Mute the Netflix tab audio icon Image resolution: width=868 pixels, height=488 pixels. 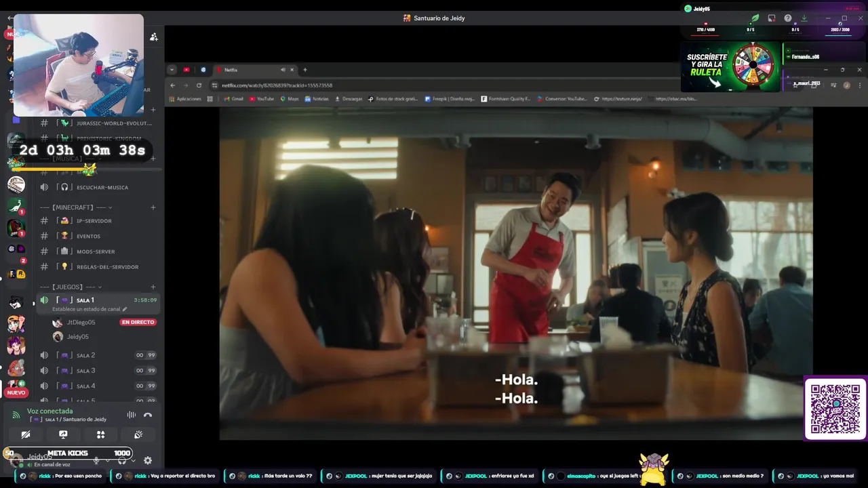283,70
